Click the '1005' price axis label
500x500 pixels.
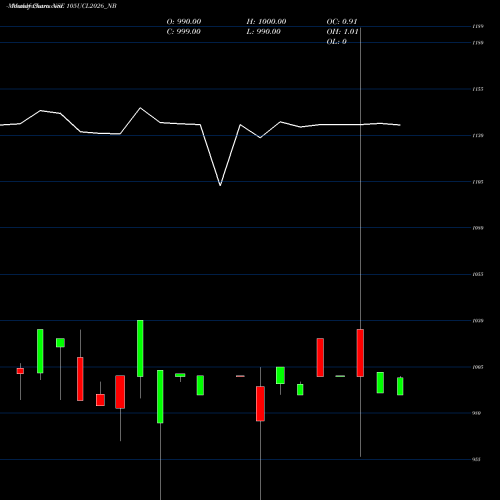pyautogui.click(x=478, y=367)
